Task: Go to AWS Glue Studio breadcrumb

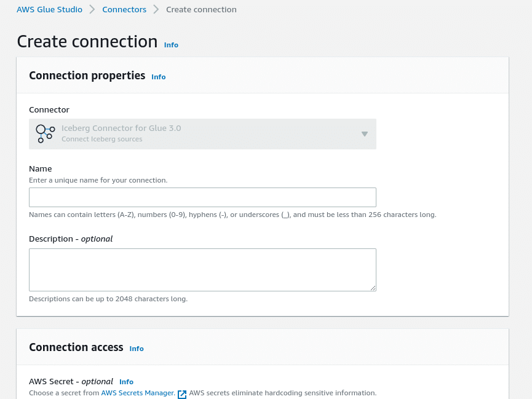Action: tap(50, 9)
